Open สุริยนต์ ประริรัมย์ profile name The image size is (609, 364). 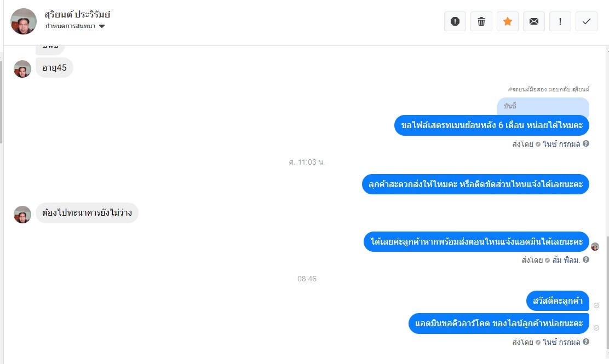click(77, 15)
